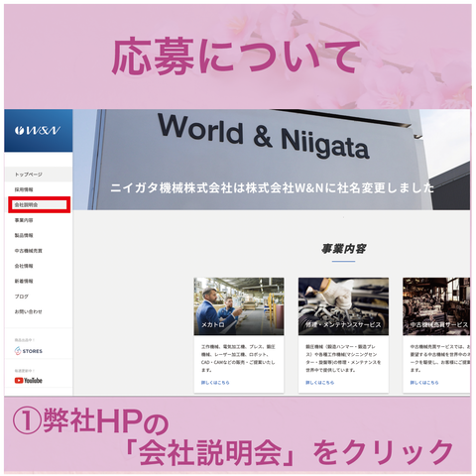Follow 詳しくはこちら under the 中古機械売買サービス card

424,383
